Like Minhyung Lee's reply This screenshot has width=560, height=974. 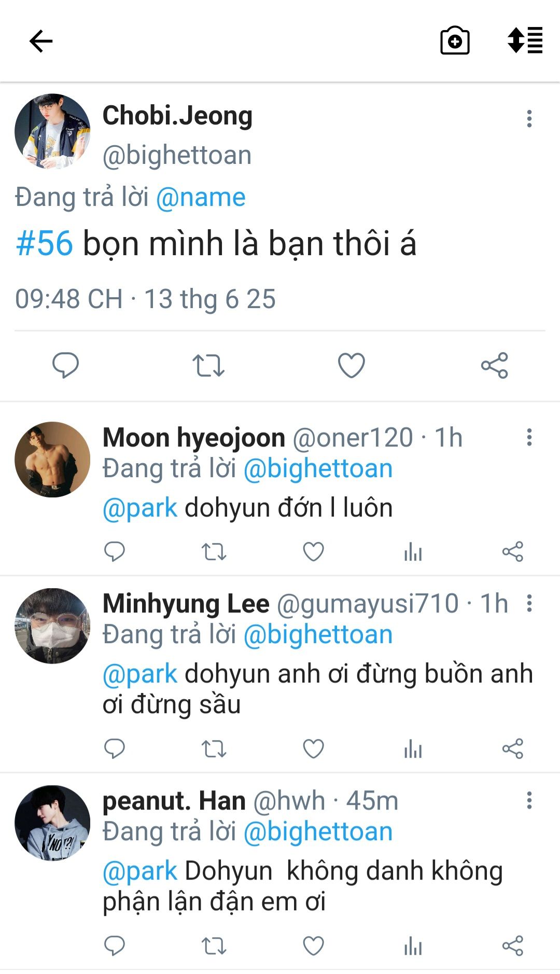tap(313, 748)
